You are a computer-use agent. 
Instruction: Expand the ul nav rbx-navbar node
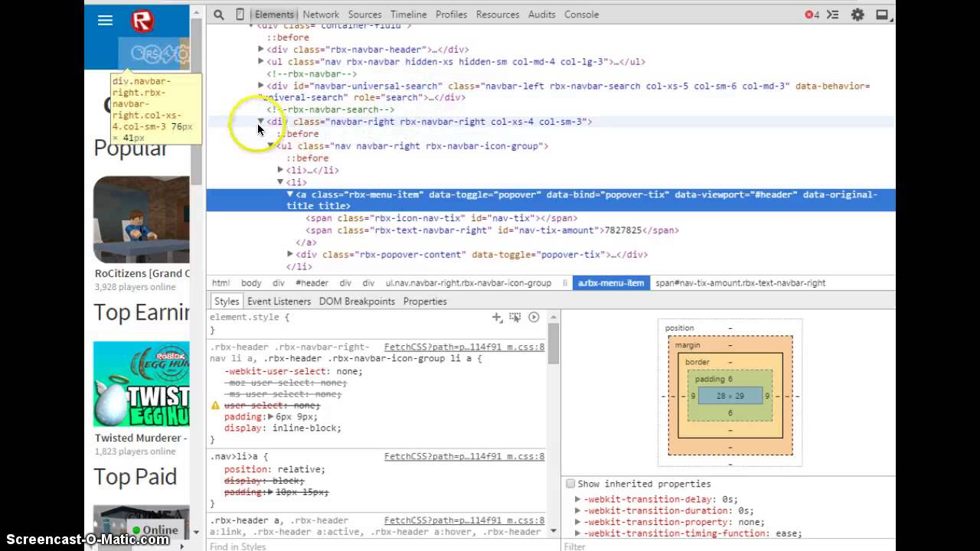click(261, 61)
